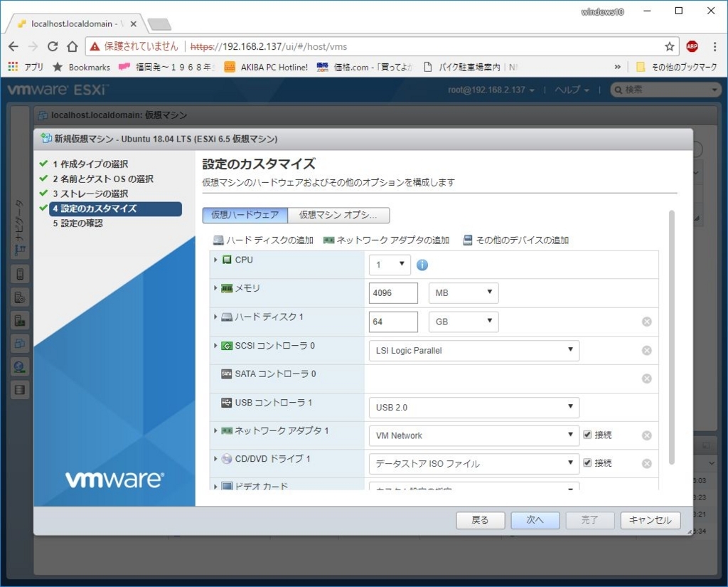
Task: Click the hard disk size input field
Action: point(393,322)
